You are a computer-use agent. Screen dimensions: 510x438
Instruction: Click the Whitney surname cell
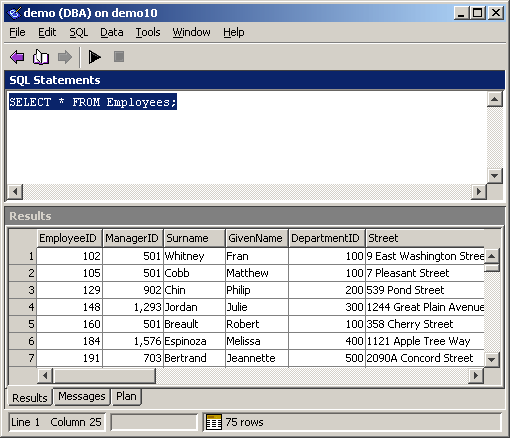(194, 256)
